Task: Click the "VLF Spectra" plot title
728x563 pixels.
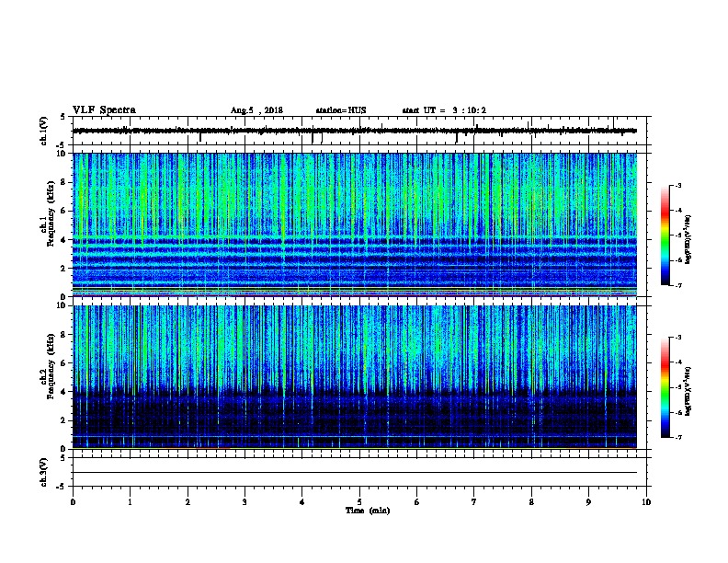Action: [104, 110]
